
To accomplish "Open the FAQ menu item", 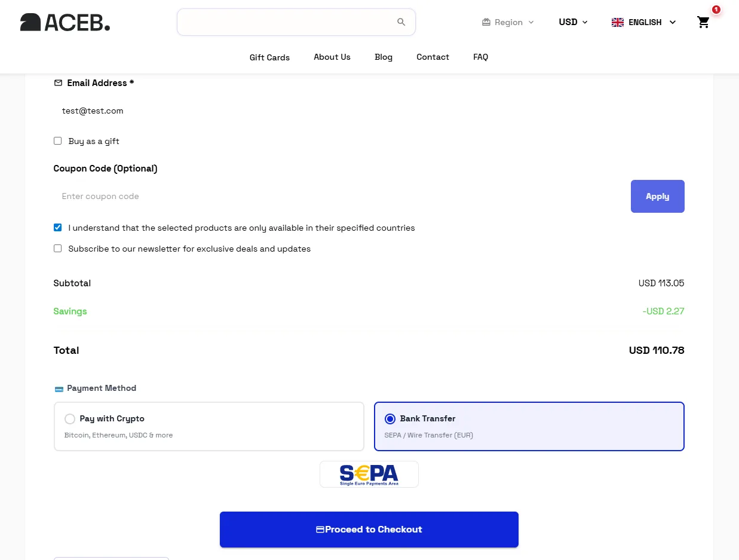I will coord(480,57).
